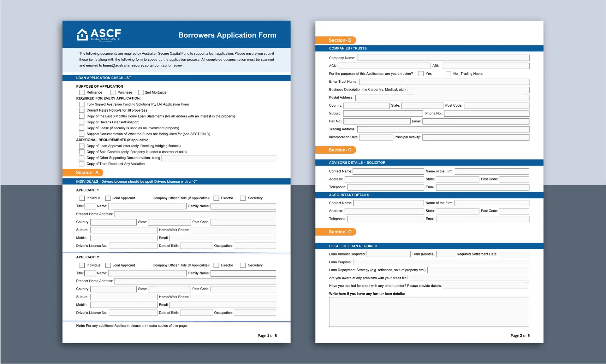Image resolution: width=606 pixels, height=364 pixels.
Task: Check Director role for Applicant 1
Action: (x=216, y=198)
